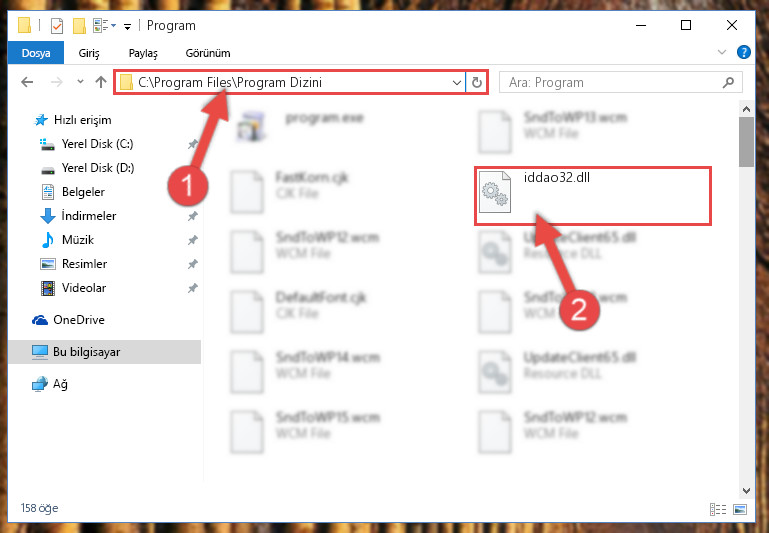Image resolution: width=769 pixels, height=533 pixels.
Task: Expand the ribbon with the chevron
Action: [x=721, y=52]
